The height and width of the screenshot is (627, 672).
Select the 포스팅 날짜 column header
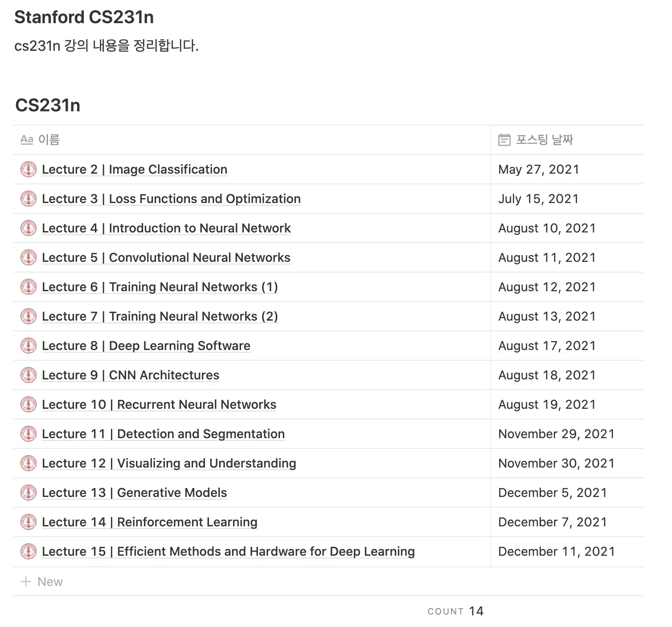click(567, 140)
